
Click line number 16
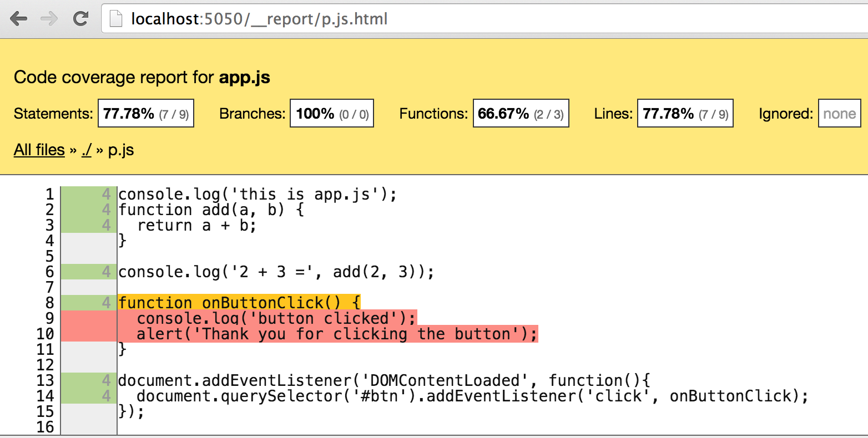[x=45, y=427]
